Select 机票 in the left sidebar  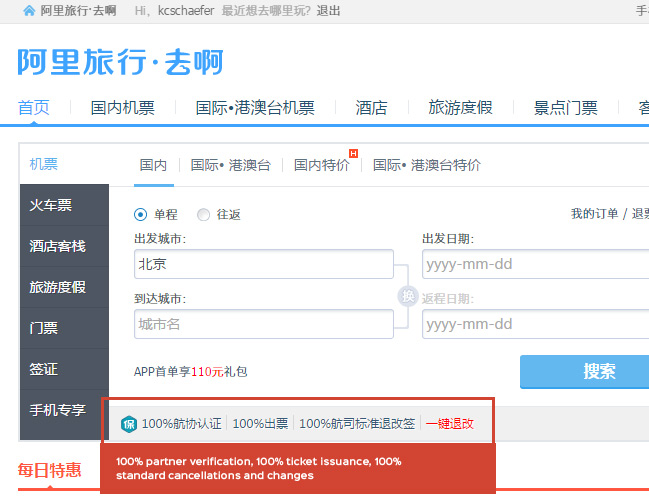[x=44, y=164]
